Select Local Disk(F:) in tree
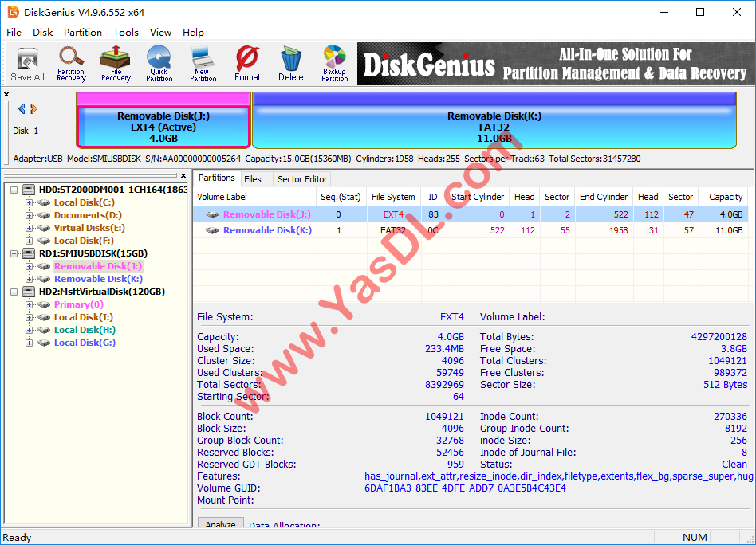This screenshot has width=756, height=545. tap(84, 241)
